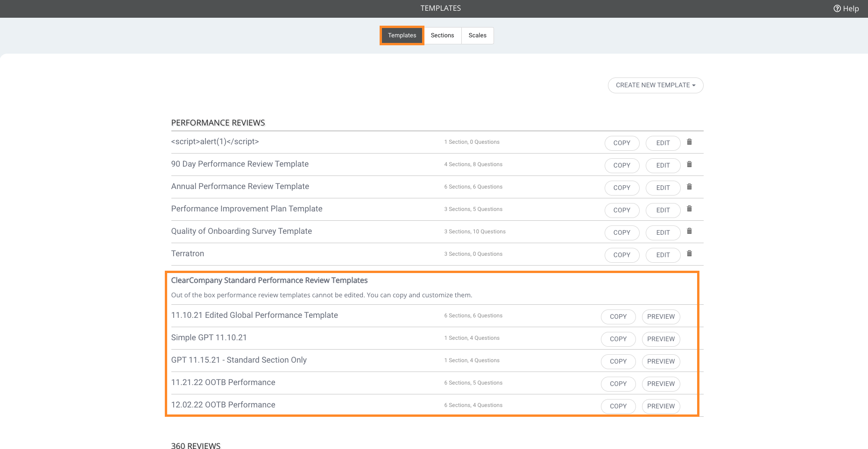Click the 'Terratron' template name
Screen dimensions: 868x449
point(188,254)
